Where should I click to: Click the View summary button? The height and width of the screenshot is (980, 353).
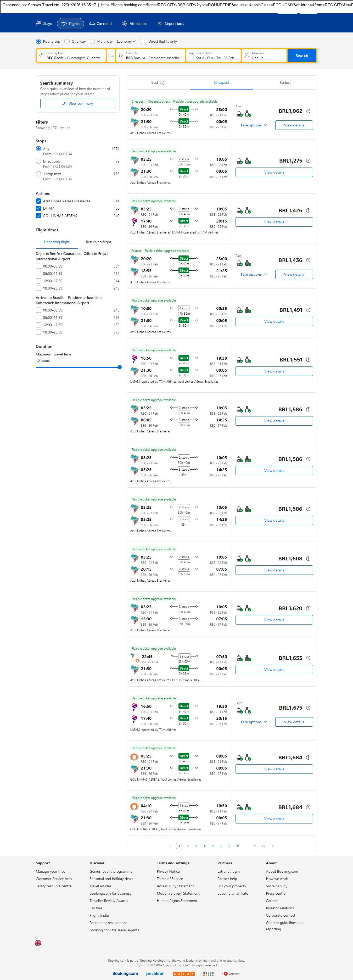coord(78,103)
